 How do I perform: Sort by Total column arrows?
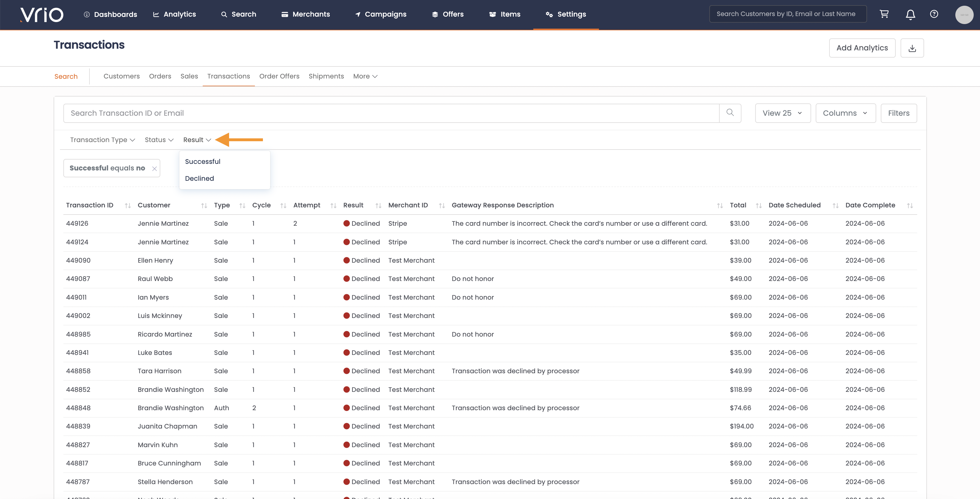pos(759,206)
